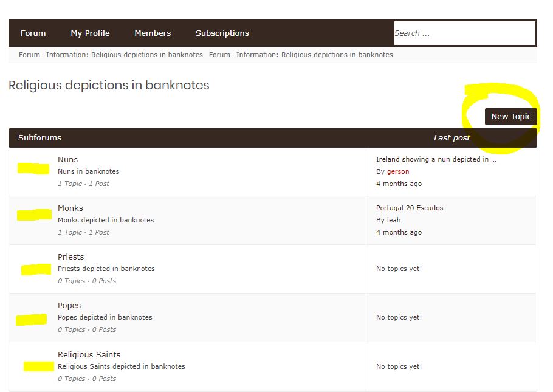Open the Popes subforum
This screenshot has width=553, height=392.
click(x=69, y=306)
